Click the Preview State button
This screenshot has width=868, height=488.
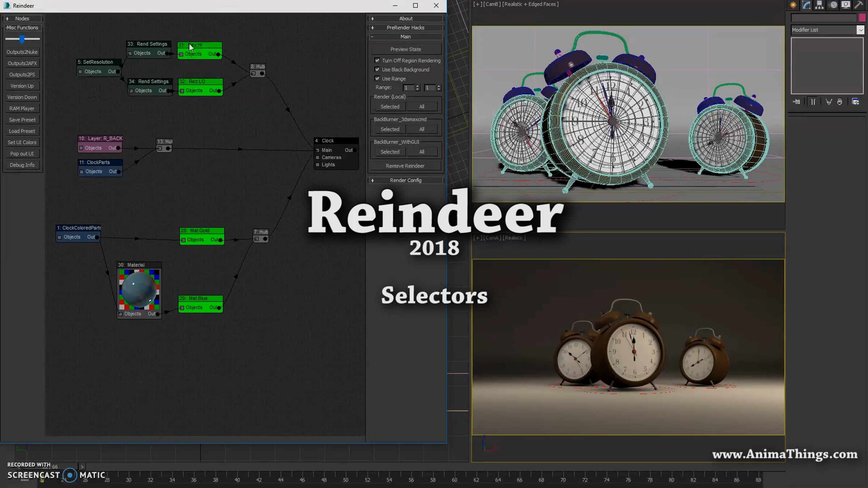405,49
